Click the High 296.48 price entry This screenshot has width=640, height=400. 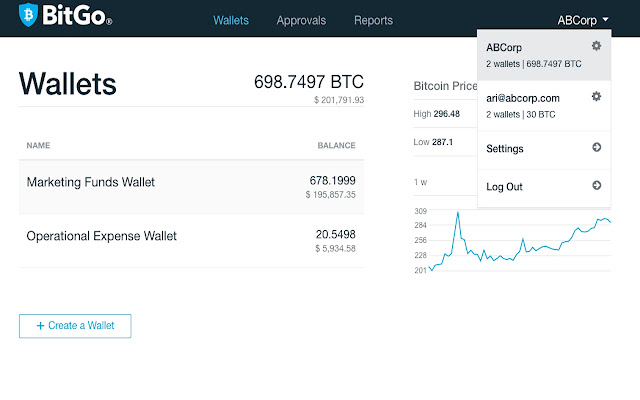click(437, 114)
